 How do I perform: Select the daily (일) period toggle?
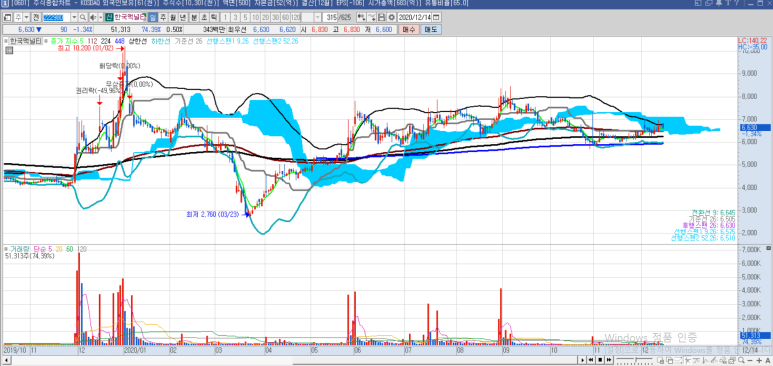tap(153, 17)
